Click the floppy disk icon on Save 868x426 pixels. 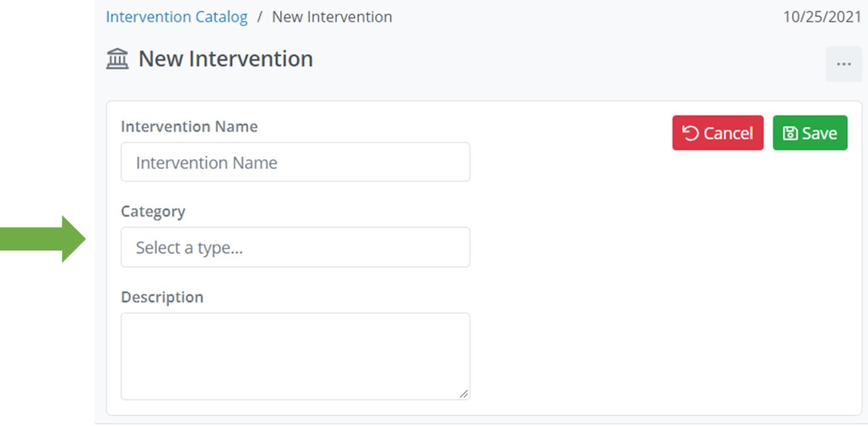(790, 133)
